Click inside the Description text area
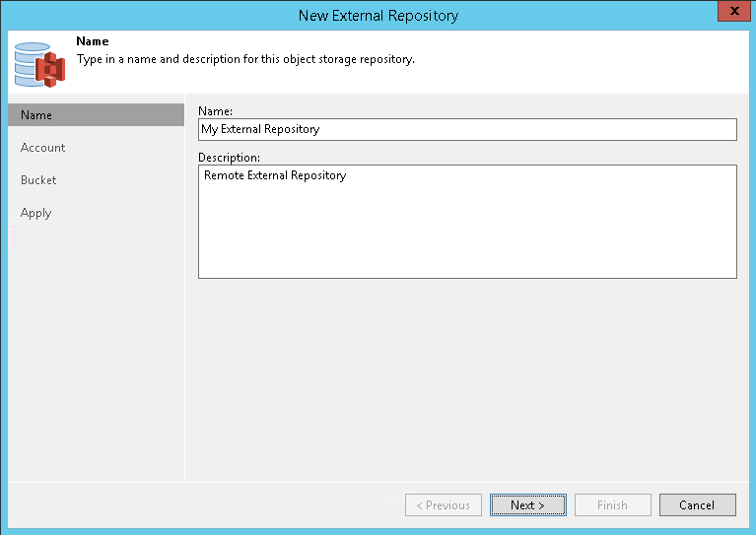The image size is (756, 535). (467, 222)
